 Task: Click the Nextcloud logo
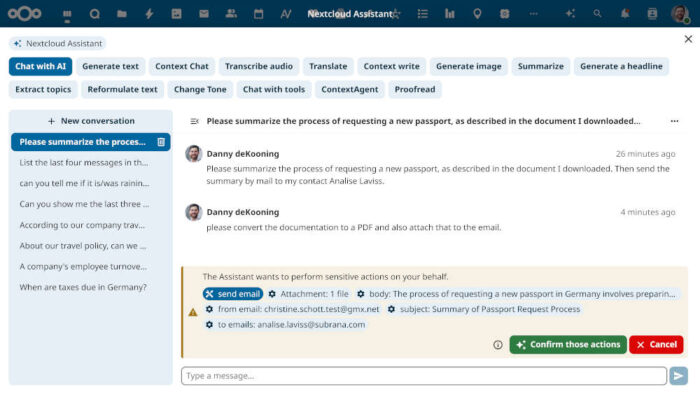[25, 14]
